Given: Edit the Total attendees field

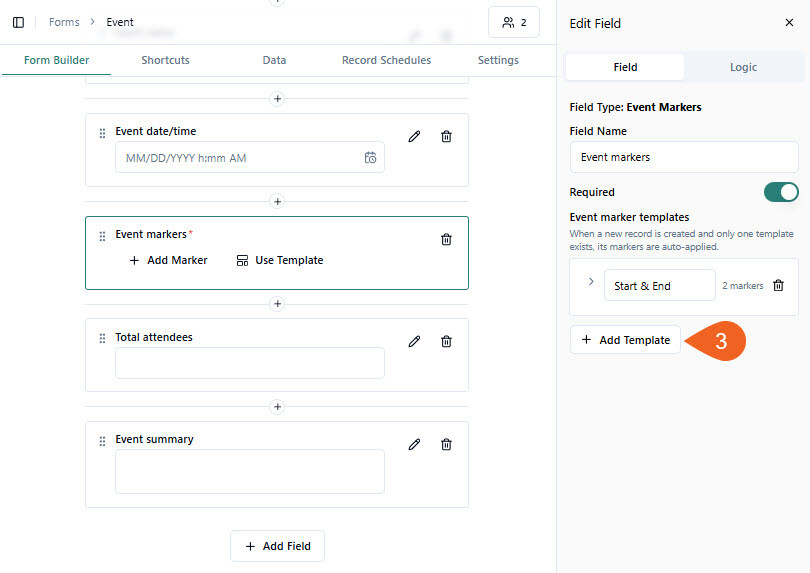Looking at the screenshot, I should 414,342.
